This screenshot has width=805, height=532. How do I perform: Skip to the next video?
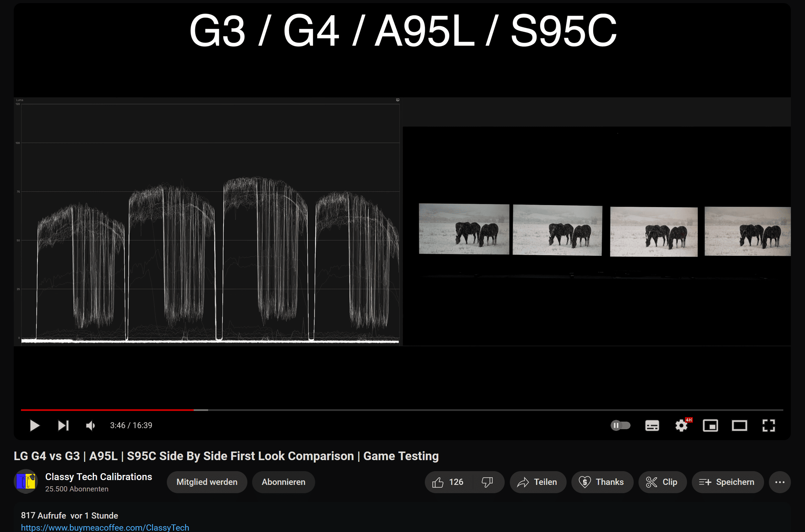[63, 425]
